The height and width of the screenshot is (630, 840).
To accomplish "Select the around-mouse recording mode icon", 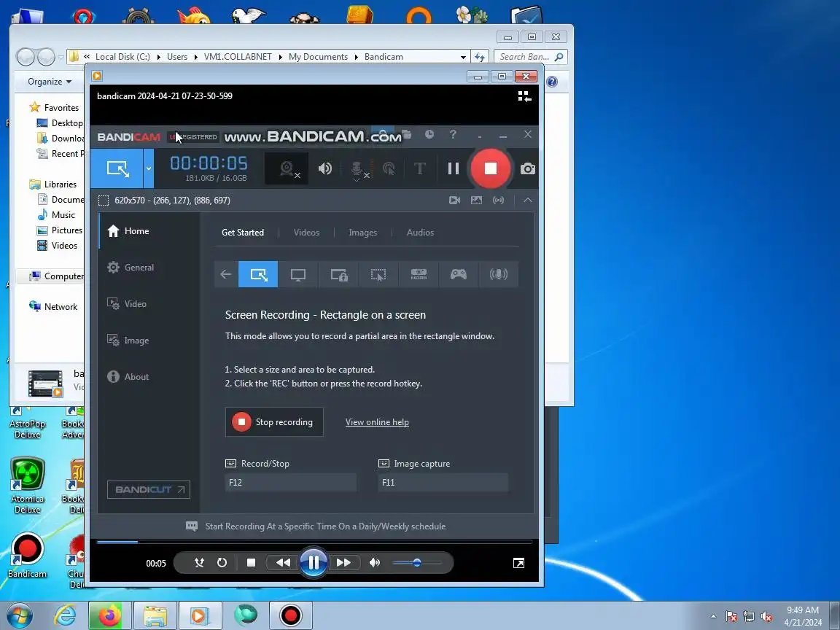I will (378, 274).
